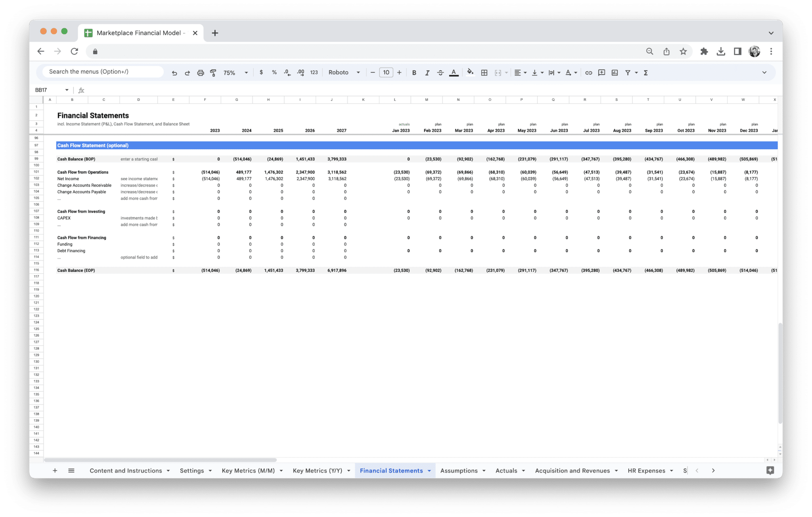The height and width of the screenshot is (517, 812).
Task: Expand the Financial Statements sheet tab menu
Action: tap(429, 471)
